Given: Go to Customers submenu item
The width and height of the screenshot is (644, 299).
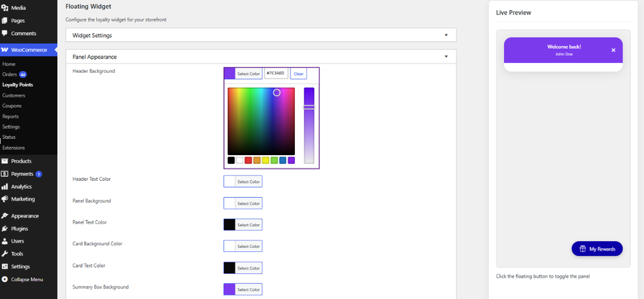Looking at the screenshot, I should (14, 95).
